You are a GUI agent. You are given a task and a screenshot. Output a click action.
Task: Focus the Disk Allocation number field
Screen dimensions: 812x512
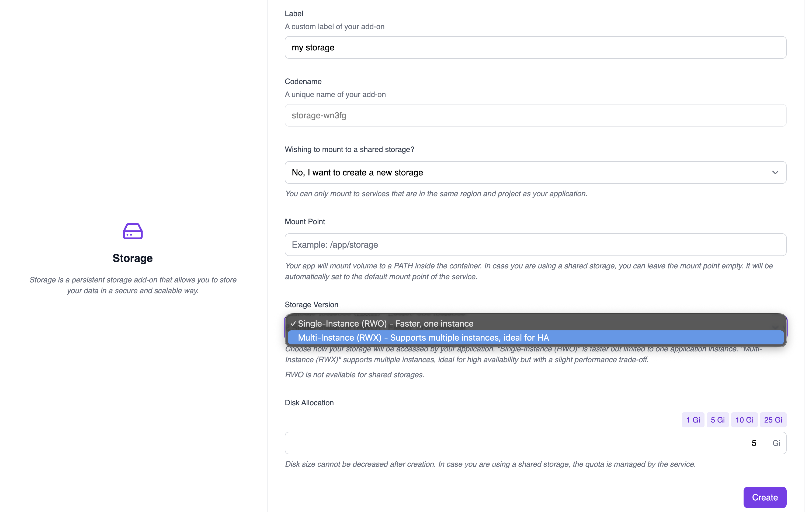coord(519,443)
